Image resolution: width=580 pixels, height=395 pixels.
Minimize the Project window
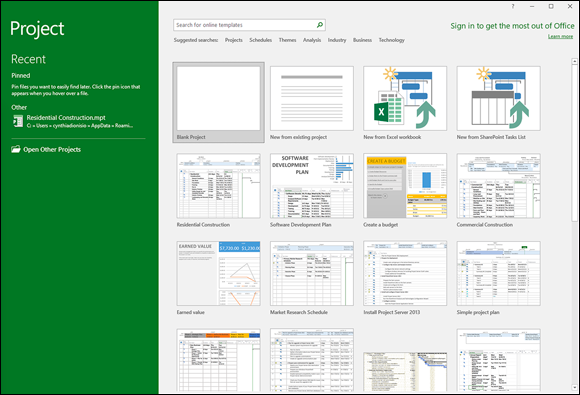pos(532,6)
